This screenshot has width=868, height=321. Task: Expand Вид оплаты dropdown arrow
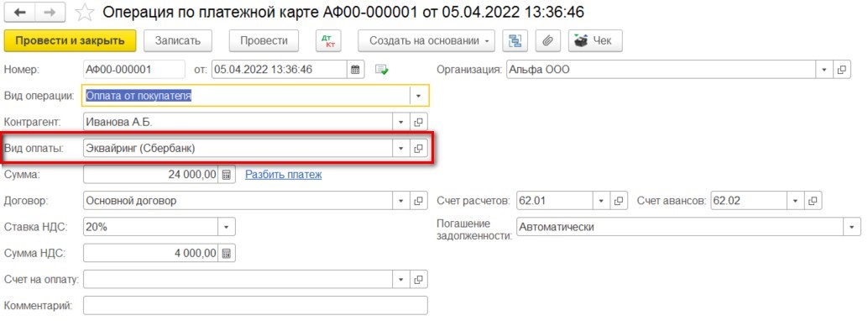click(401, 148)
